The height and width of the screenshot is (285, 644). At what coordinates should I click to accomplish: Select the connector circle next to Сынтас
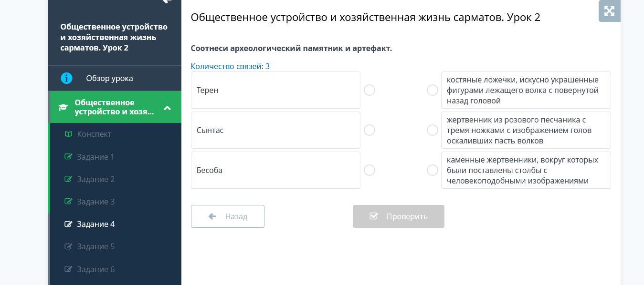click(369, 130)
